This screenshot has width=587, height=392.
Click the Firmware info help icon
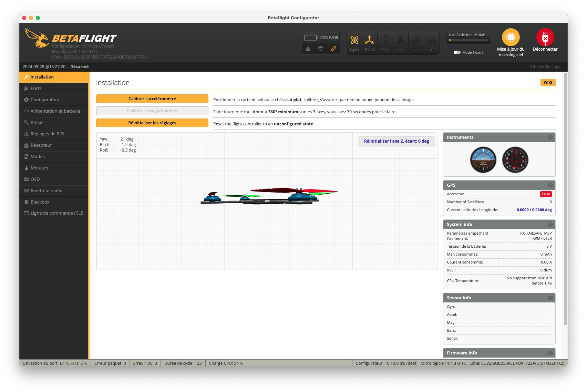tap(550, 353)
